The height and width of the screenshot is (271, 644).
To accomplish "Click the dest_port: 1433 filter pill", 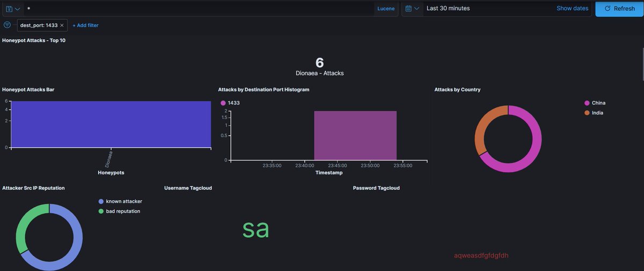I will click(39, 25).
